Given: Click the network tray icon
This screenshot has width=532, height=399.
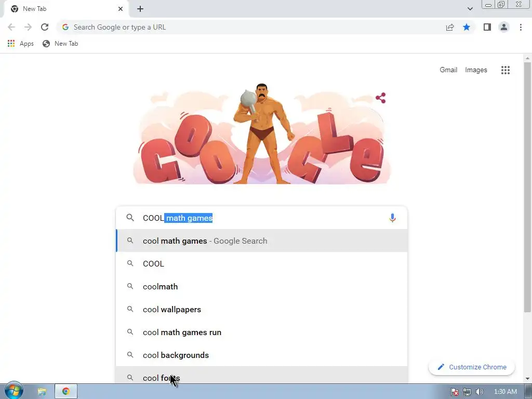Looking at the screenshot, I should pyautogui.click(x=467, y=392).
